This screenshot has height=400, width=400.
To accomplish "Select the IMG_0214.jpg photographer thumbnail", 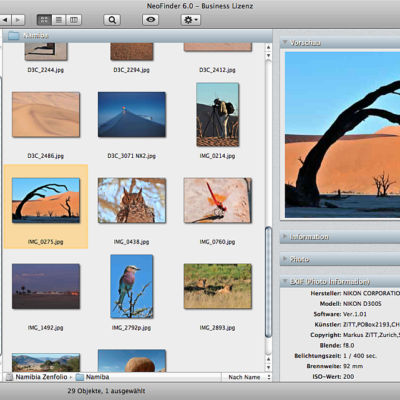I will (218, 115).
